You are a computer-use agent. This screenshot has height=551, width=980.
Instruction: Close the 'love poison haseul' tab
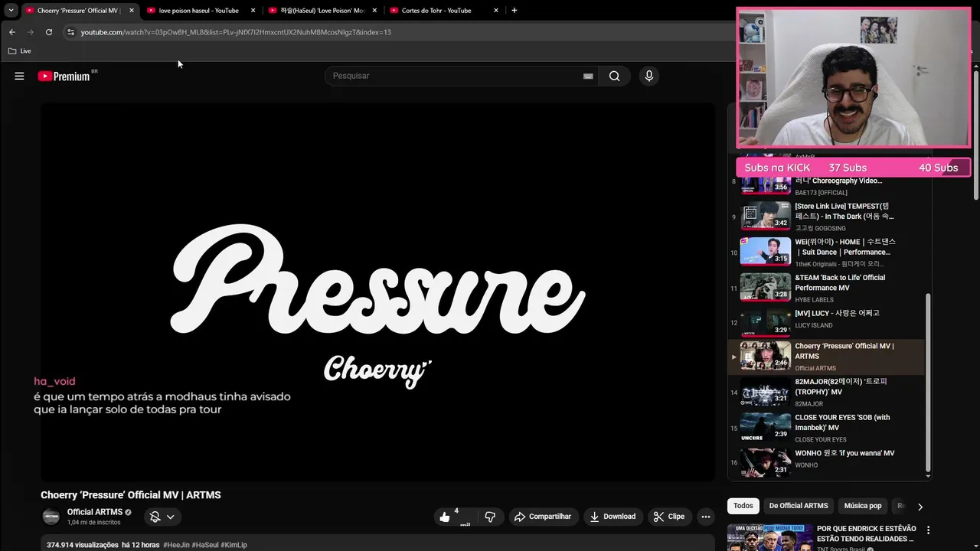253,11
